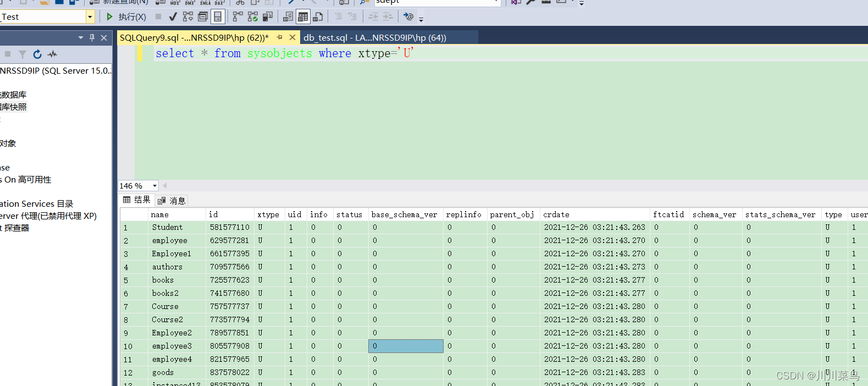The image size is (868, 386).
Task: Select Results to Text output mode
Action: (288, 16)
